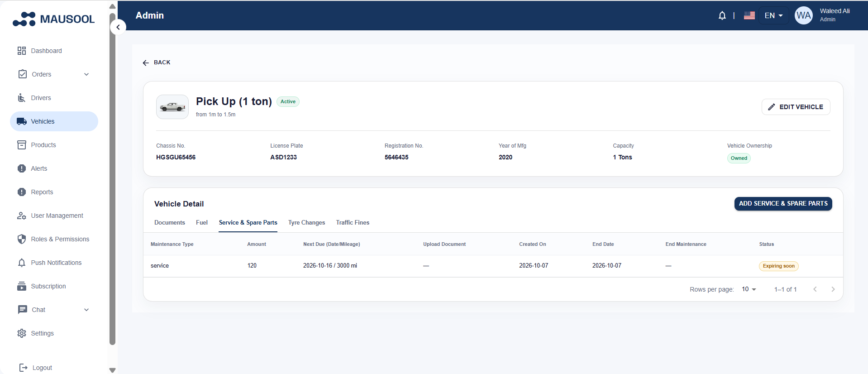Screen dimensions: 868x374
Task: Click the MAUSOOL logo
Action: [53, 19]
